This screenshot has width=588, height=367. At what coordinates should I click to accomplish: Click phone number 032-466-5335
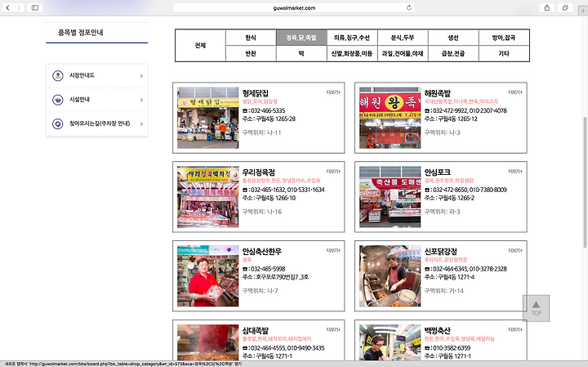(x=267, y=110)
